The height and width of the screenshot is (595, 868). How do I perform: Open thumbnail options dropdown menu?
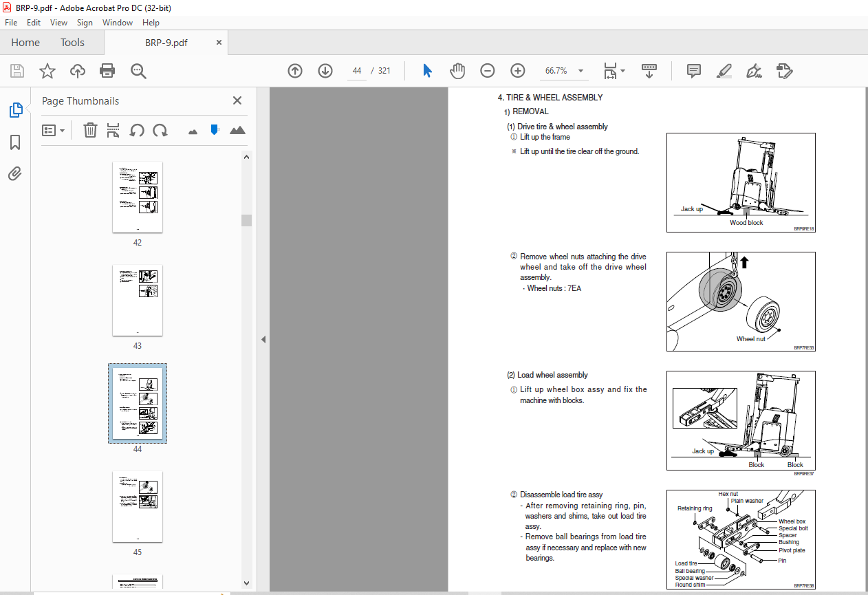click(53, 130)
